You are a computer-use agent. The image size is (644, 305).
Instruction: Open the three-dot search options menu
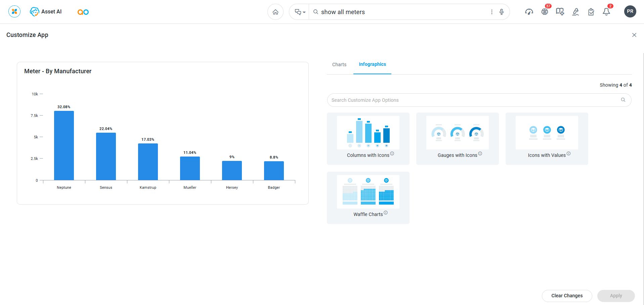click(x=492, y=12)
